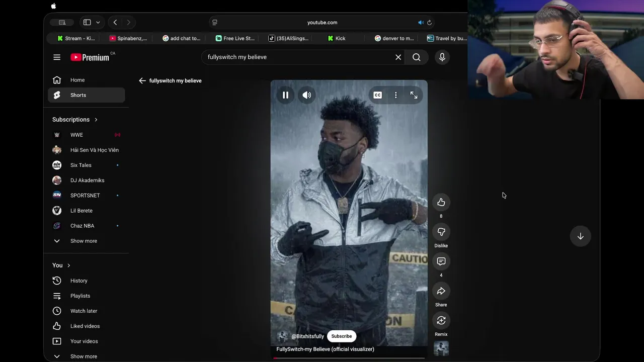Screen dimensions: 644x362
Task: Expand Show more under Subscriptions
Action: pos(86,241)
